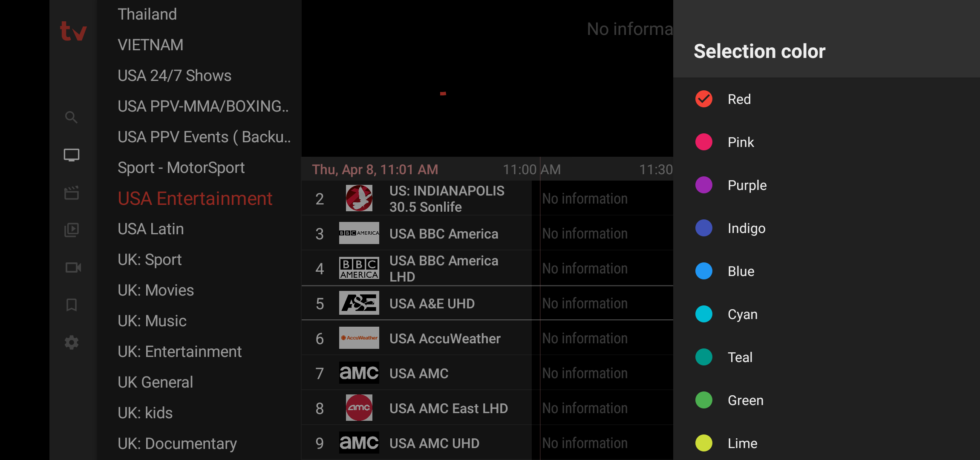Image resolution: width=980 pixels, height=460 pixels.
Task: Open the UK: Sport category
Action: pos(199,260)
